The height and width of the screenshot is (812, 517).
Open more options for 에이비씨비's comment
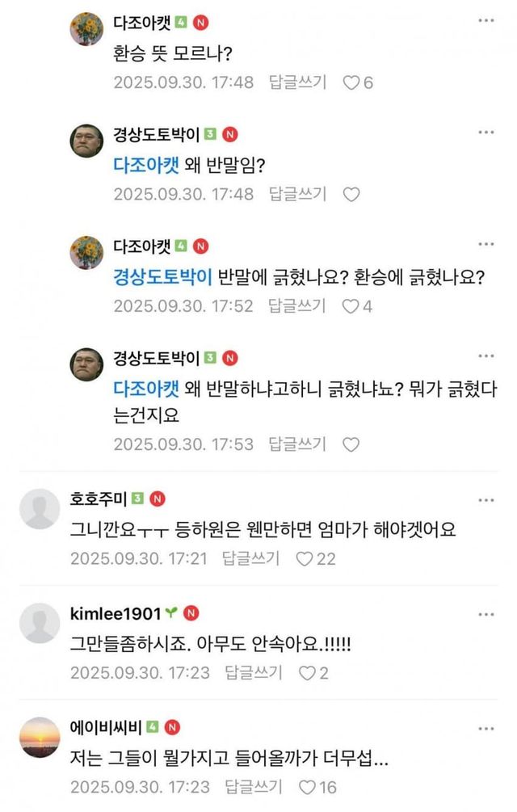(485, 727)
